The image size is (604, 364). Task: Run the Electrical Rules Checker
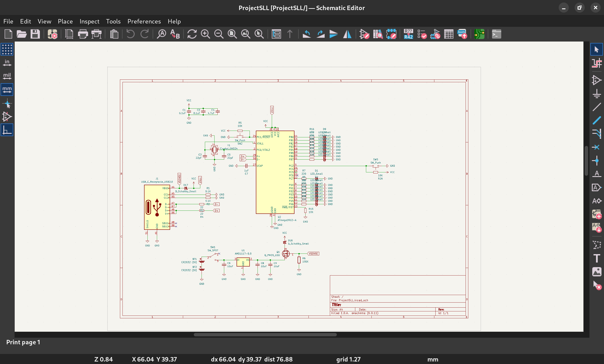422,34
